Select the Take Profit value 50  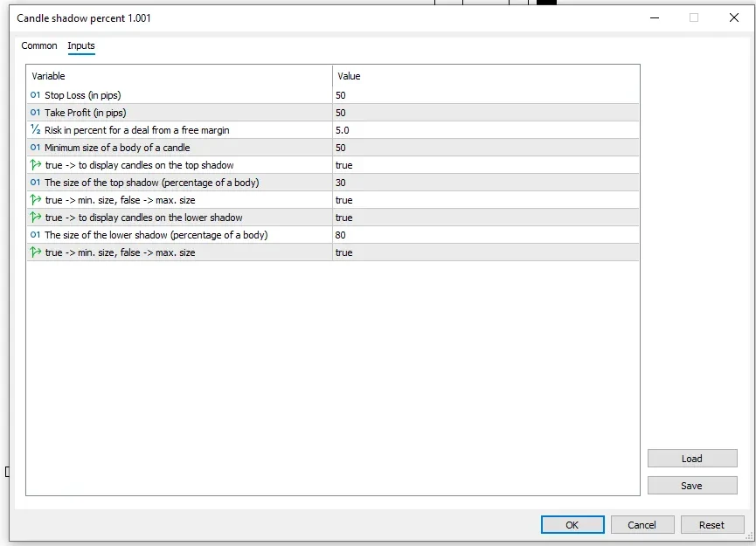pyautogui.click(x=340, y=113)
